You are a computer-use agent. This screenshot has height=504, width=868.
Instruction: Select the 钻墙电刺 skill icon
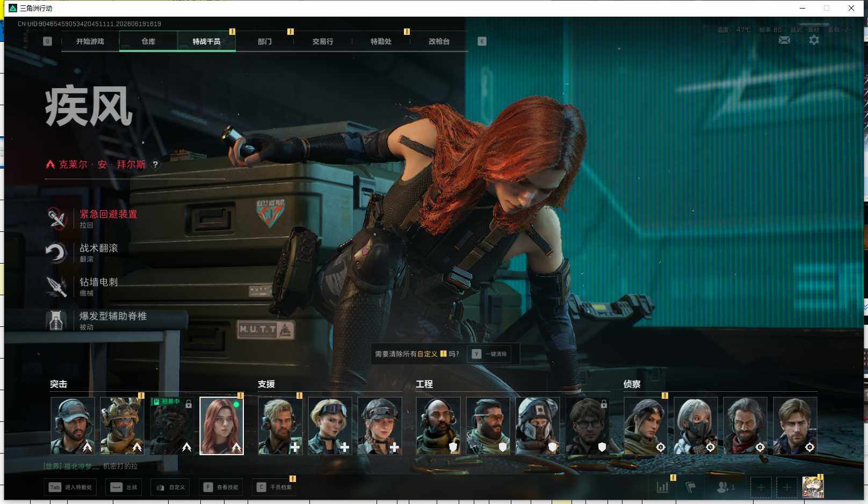click(x=56, y=286)
